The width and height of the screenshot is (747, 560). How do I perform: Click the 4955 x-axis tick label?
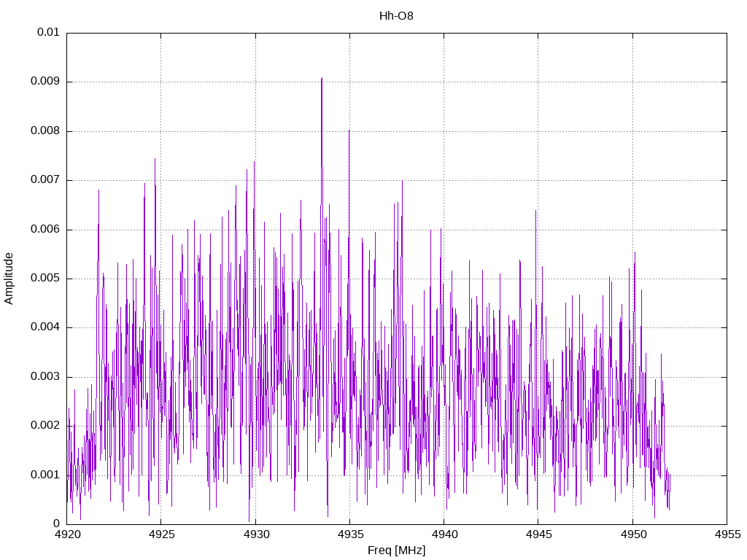(x=726, y=534)
